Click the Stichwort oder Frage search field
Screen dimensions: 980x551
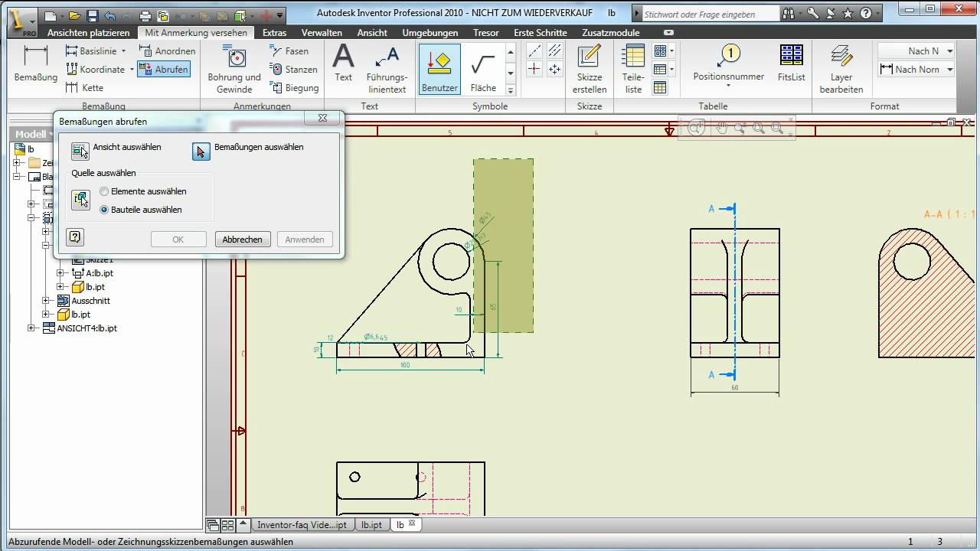coord(709,14)
